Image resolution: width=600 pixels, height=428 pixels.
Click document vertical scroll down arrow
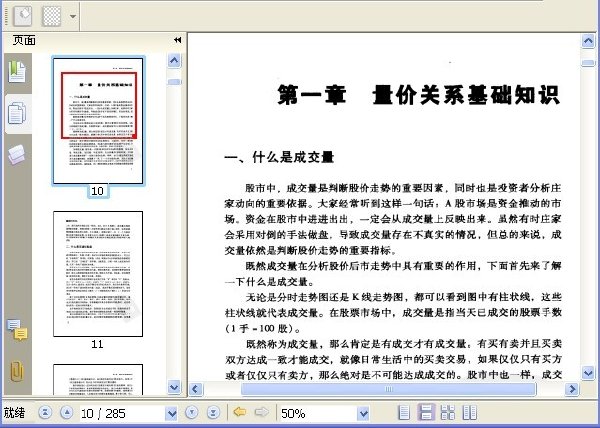click(588, 373)
